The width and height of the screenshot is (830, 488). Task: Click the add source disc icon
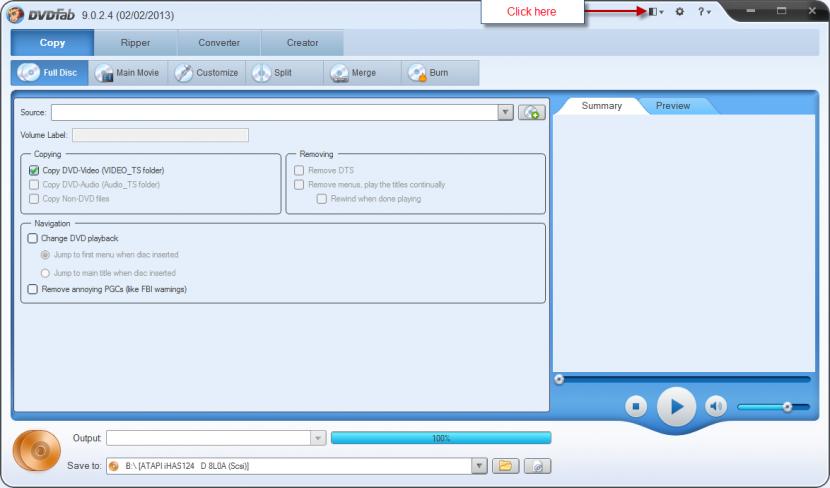click(531, 112)
